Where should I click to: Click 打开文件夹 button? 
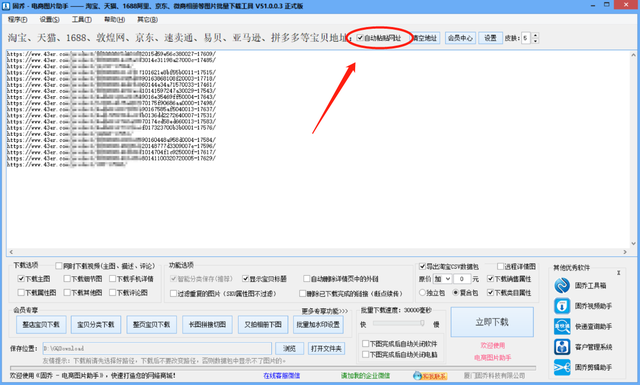pos(326,349)
